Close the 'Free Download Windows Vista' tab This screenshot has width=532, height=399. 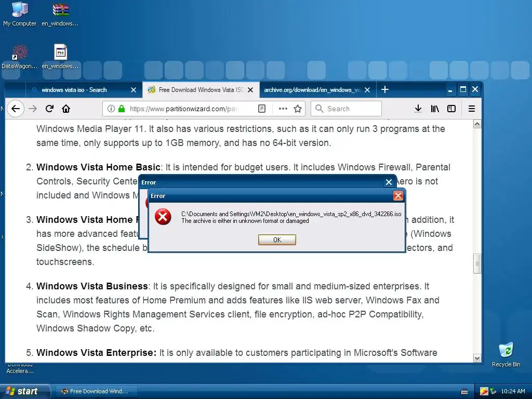pos(250,90)
